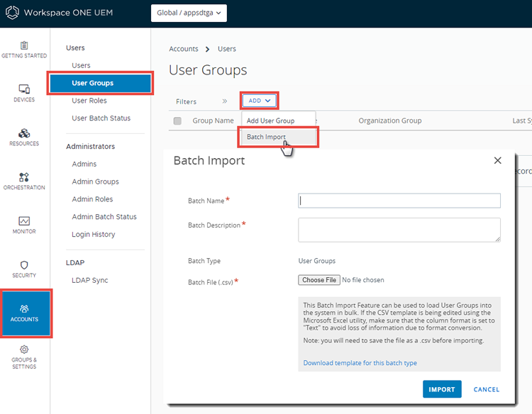This screenshot has height=414, width=532.
Task: Click the LDAP section heading
Action: [x=75, y=263]
